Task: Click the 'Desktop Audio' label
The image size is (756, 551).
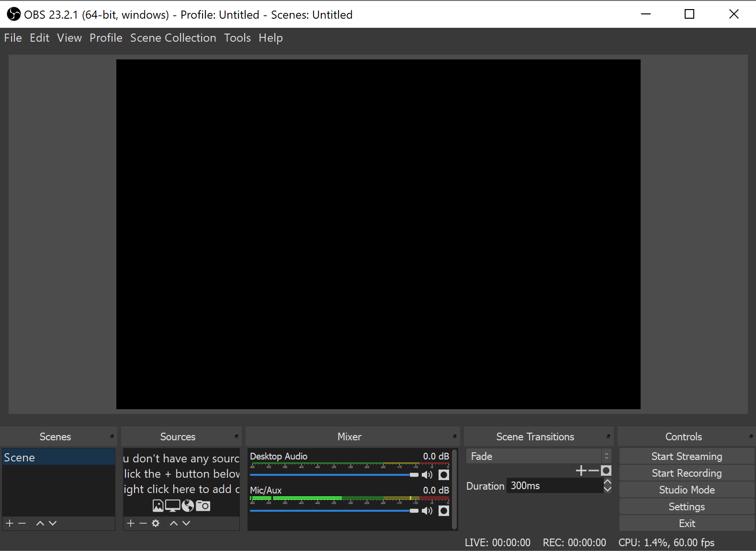Action: pos(279,456)
